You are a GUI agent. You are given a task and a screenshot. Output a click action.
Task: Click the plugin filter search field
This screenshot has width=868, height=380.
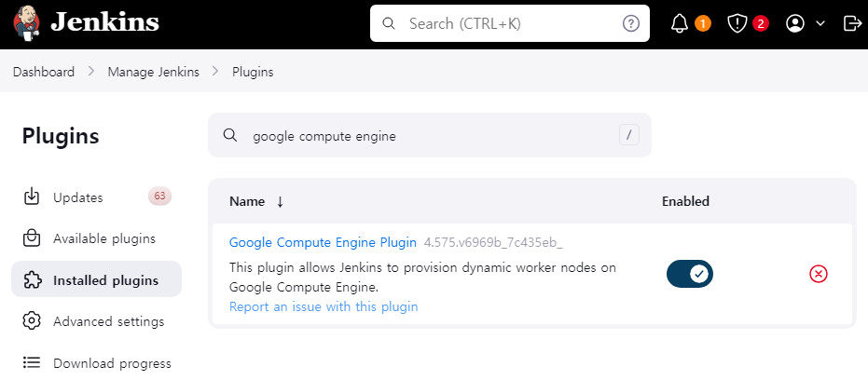(x=430, y=136)
